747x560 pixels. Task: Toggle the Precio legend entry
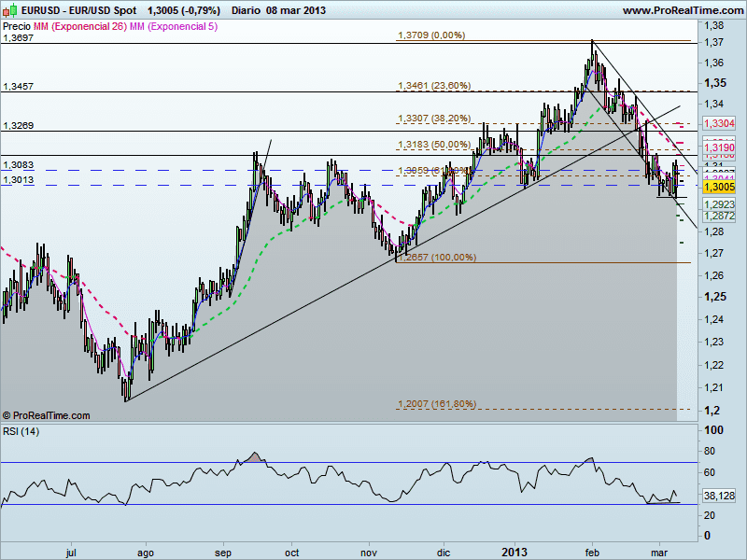[x=17, y=27]
